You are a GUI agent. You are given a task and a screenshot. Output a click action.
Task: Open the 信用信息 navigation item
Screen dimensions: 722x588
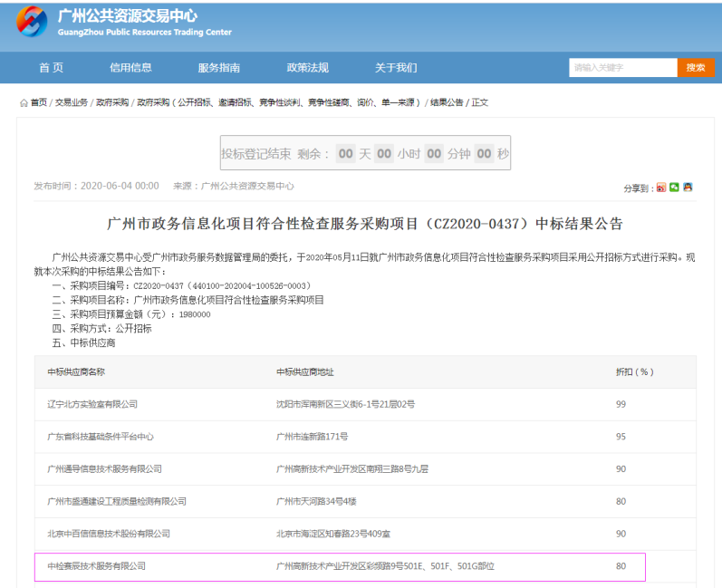(130, 68)
